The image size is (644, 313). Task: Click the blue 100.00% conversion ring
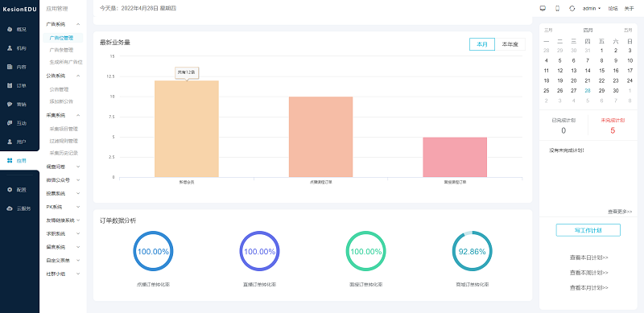[153, 251]
